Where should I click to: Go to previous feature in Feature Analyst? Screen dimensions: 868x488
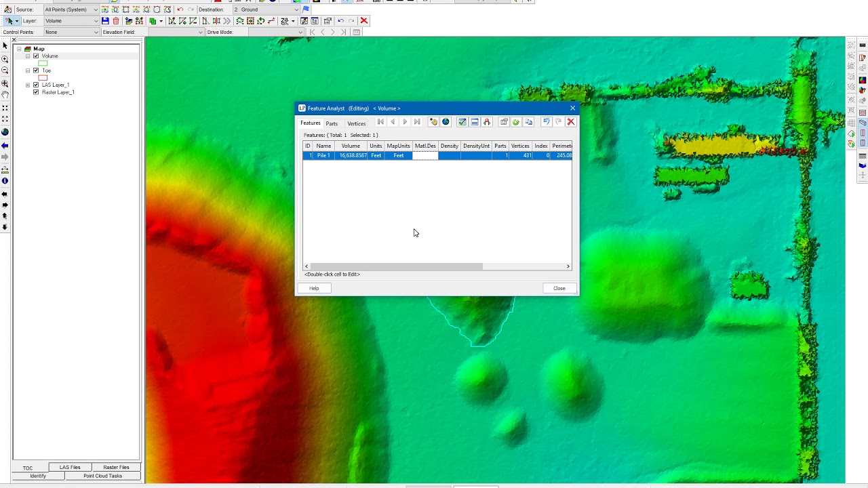point(393,122)
